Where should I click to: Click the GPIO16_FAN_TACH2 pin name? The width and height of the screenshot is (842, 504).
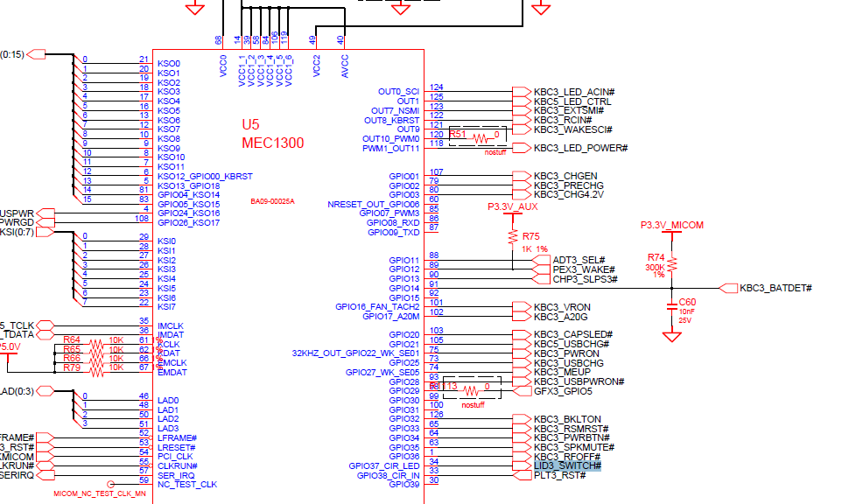coord(377,307)
